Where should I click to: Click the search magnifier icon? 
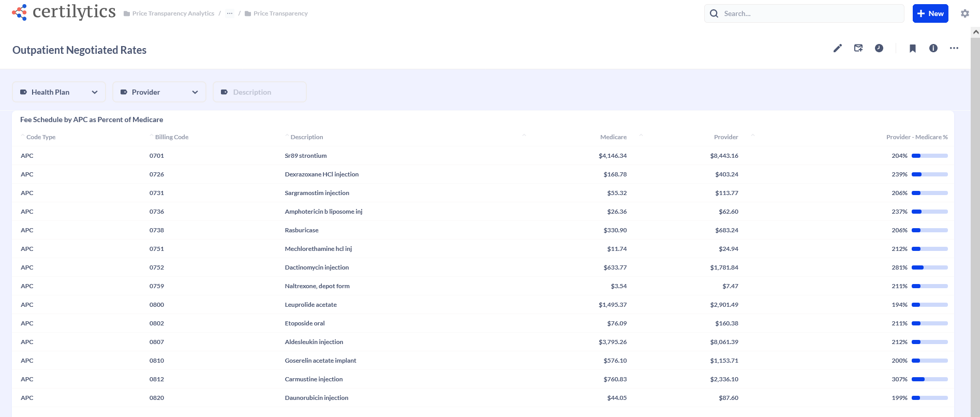pyautogui.click(x=714, y=13)
